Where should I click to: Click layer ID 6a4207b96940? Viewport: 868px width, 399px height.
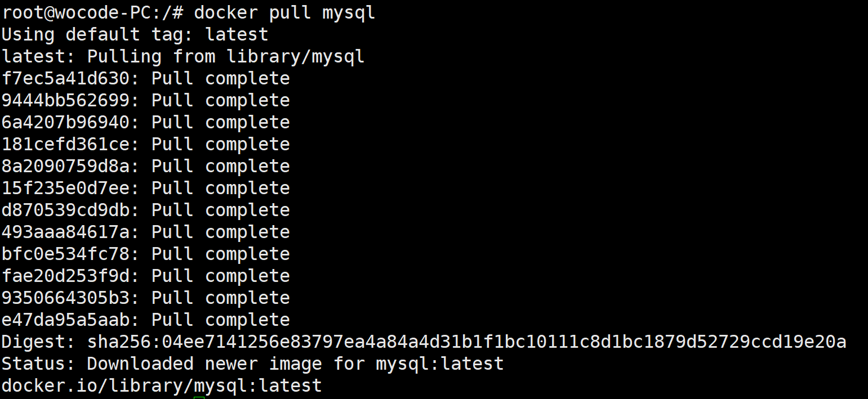65,122
